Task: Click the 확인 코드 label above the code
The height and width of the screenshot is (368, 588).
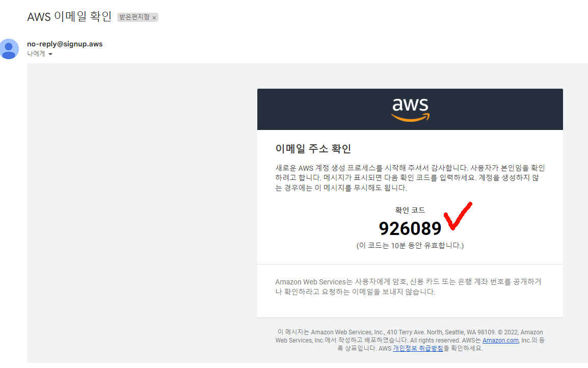Action: 410,210
